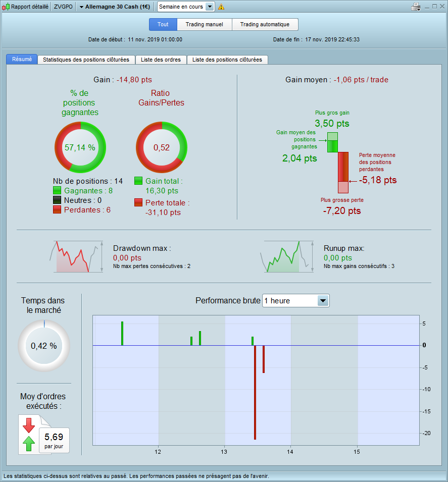448x482 pixels.
Task: Click the Runup max chart thumbnail
Action: (287, 257)
